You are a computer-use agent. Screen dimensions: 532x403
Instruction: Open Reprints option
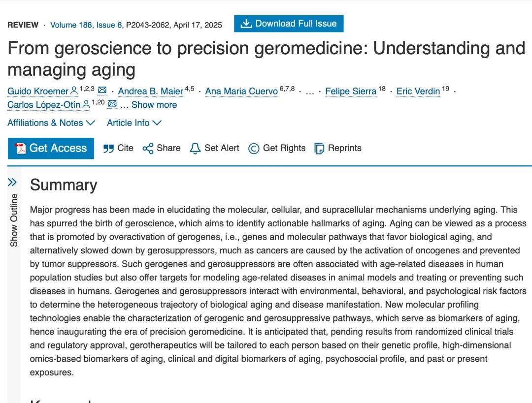tap(319, 149)
